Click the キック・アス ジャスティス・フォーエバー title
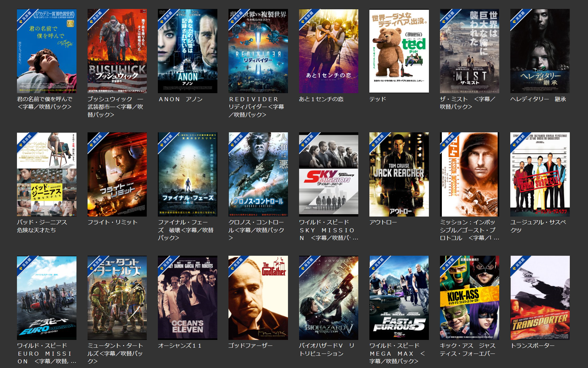Viewport: 588px width, 368px height. pos(468,349)
